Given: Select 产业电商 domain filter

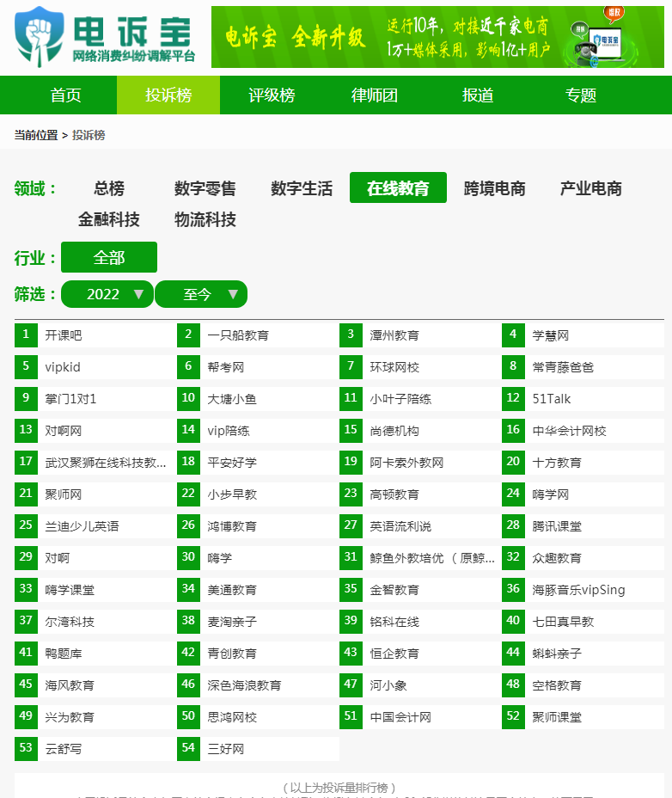Looking at the screenshot, I should coord(591,188).
